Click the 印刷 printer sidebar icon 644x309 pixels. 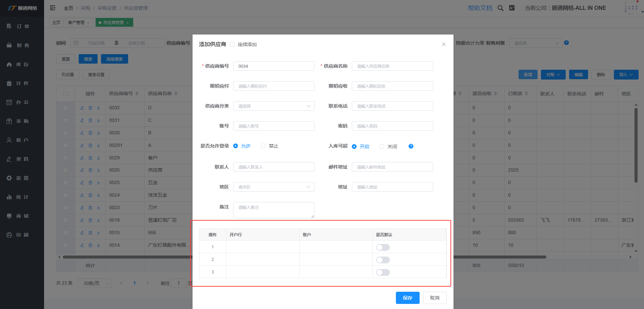9,235
